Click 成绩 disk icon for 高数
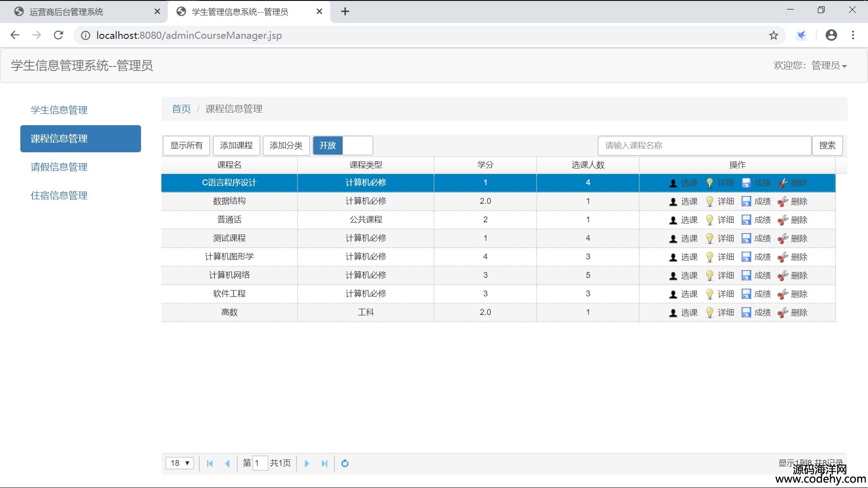The height and width of the screenshot is (488, 868). [746, 313]
